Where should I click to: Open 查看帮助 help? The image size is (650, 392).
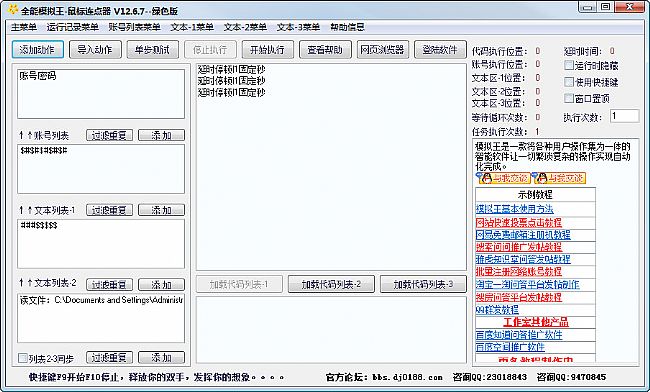click(x=325, y=50)
